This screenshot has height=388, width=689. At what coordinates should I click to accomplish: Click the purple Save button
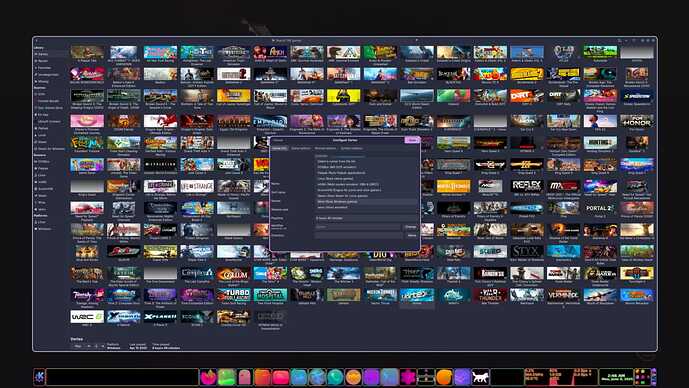(x=412, y=140)
